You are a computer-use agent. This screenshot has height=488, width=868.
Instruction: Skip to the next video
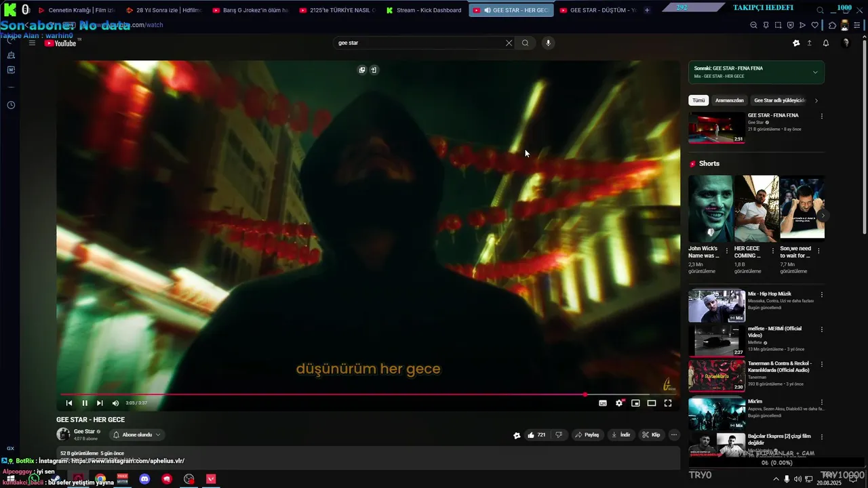click(100, 403)
